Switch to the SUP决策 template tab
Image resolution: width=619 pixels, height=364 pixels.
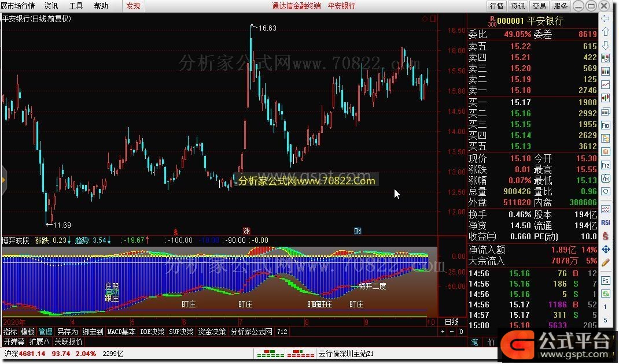pos(181,332)
